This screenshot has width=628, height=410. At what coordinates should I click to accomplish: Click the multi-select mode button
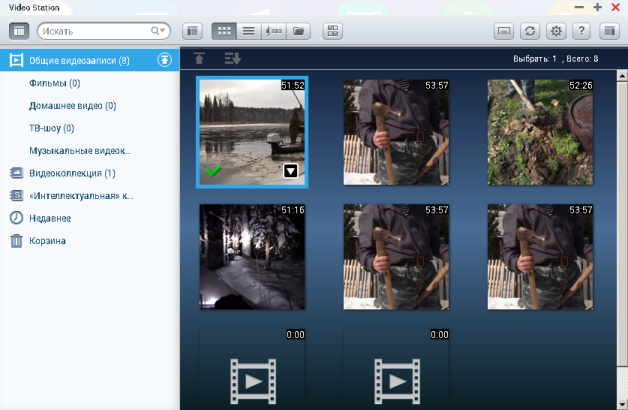click(x=333, y=31)
